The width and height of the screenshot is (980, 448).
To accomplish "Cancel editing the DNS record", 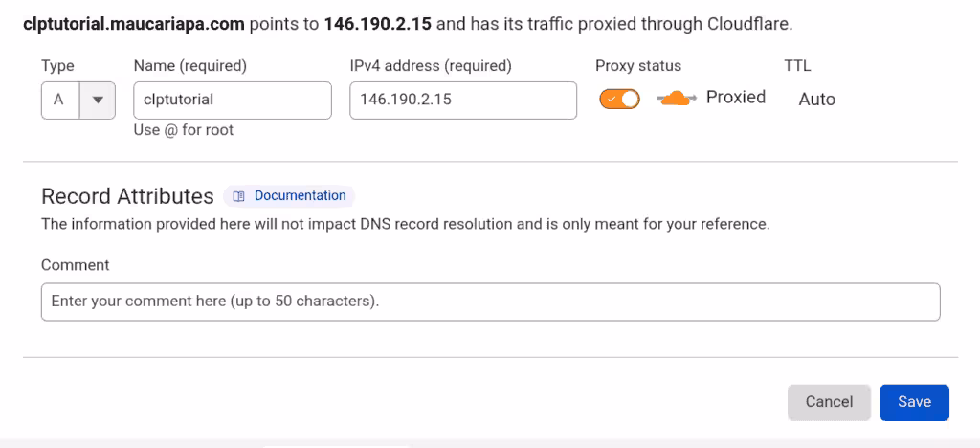I will click(x=829, y=402).
